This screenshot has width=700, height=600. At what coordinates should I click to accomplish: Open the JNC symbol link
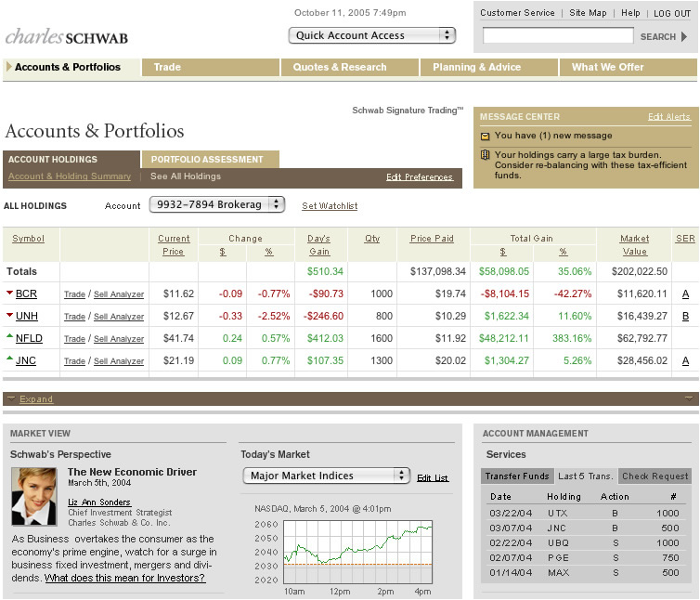[x=26, y=361]
